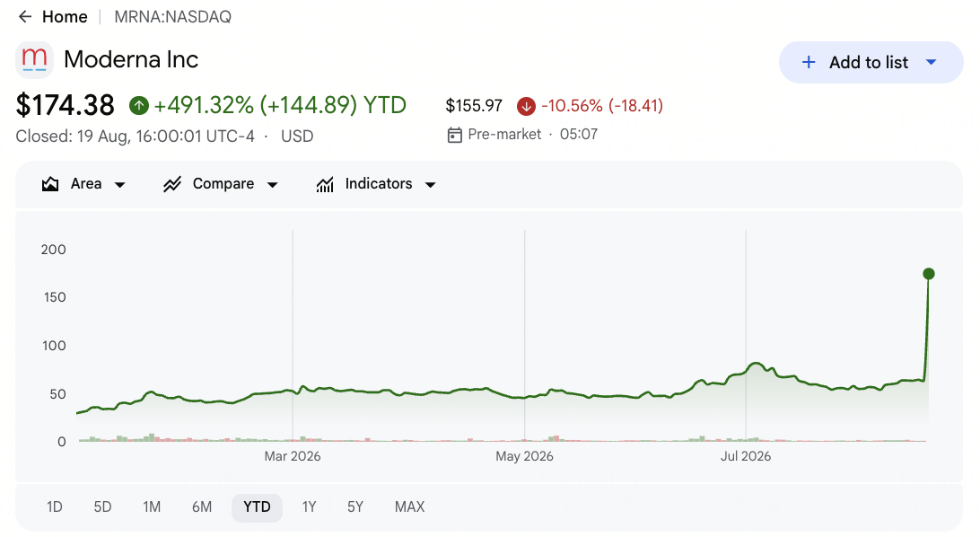Screen dimensions: 980x537
Task: Click the Add to list button
Action: [x=871, y=63]
